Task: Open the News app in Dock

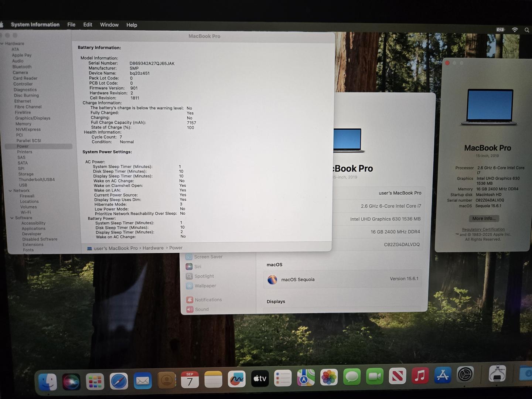Action: (398, 376)
